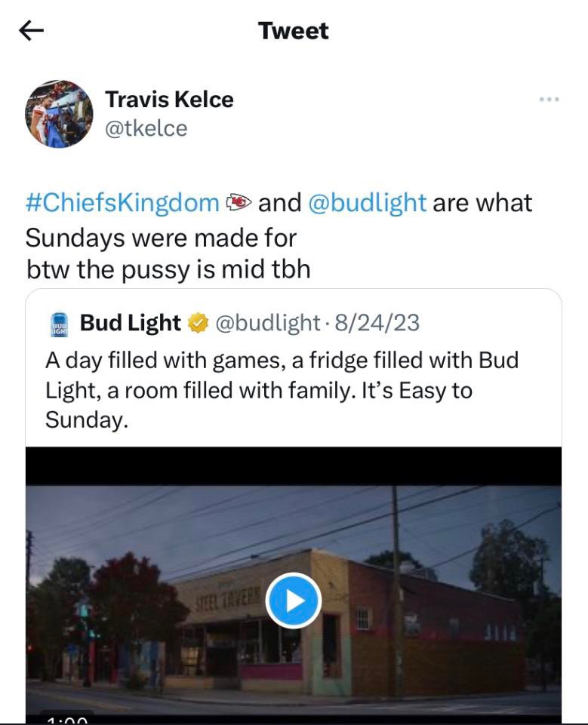Screen dimensions: 588x725
Task: Open the Bud Light quoted account name
Action: (x=131, y=323)
